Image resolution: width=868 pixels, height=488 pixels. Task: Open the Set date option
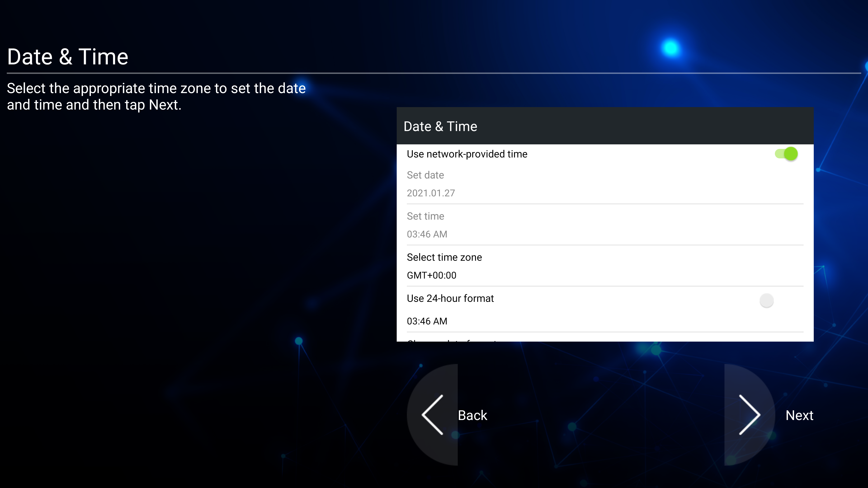tap(605, 184)
